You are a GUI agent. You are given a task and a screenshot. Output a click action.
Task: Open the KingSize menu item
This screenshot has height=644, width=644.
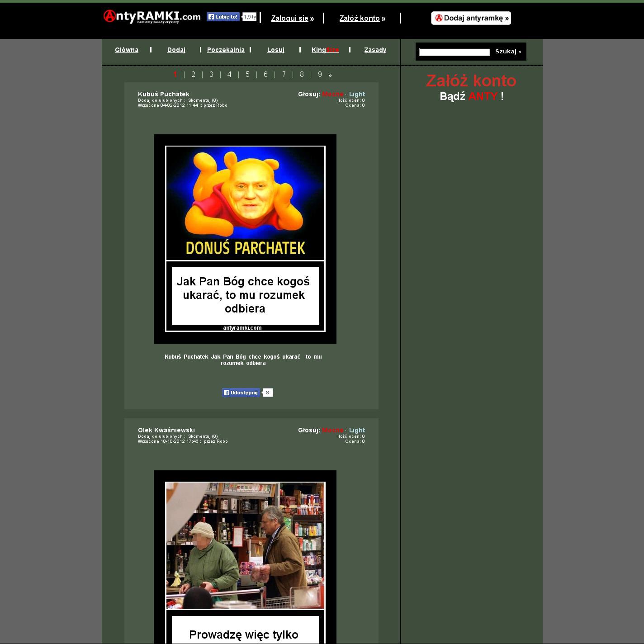click(325, 50)
